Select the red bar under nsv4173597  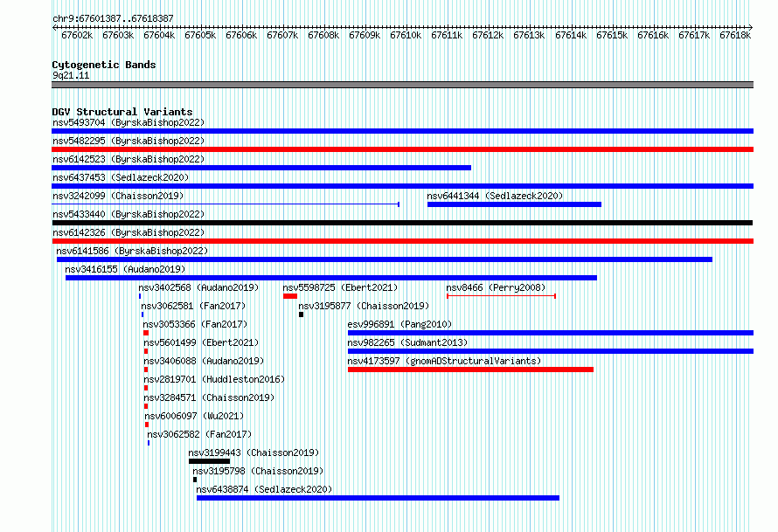[470, 370]
